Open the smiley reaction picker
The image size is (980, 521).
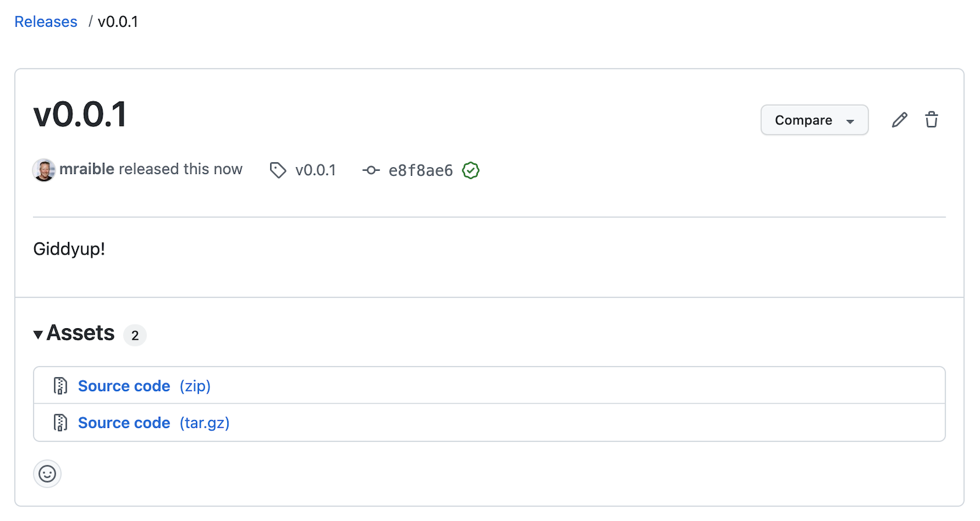[47, 473]
